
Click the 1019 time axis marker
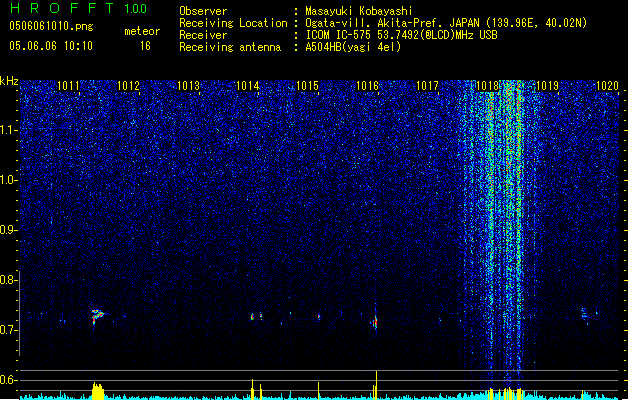(x=547, y=86)
